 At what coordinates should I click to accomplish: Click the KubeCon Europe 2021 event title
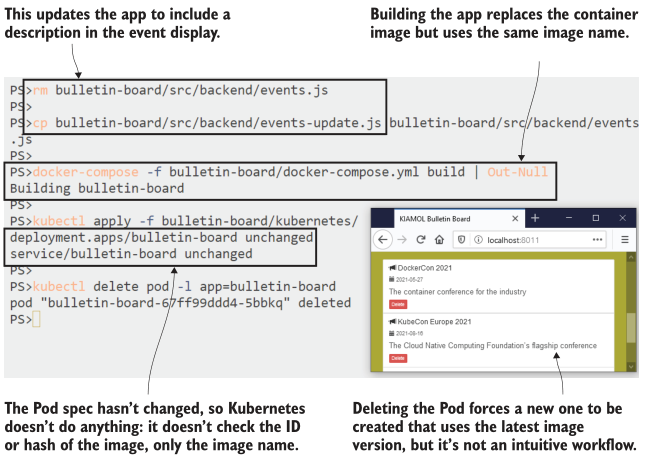pyautogui.click(x=433, y=322)
